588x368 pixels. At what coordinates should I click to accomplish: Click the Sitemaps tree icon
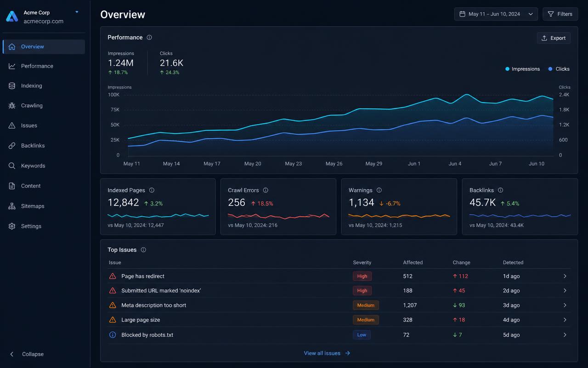point(12,206)
